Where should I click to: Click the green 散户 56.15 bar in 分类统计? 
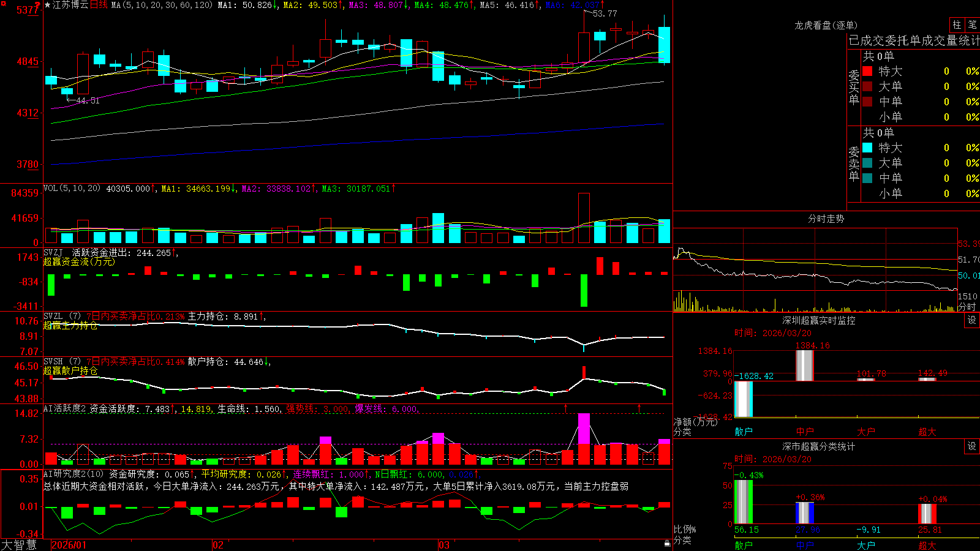744,502
